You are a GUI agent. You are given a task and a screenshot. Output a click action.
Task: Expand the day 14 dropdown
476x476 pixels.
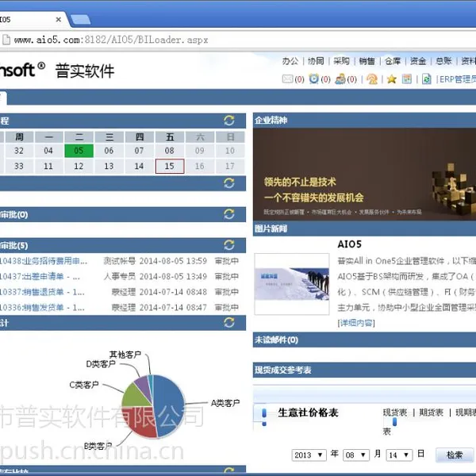(399, 455)
